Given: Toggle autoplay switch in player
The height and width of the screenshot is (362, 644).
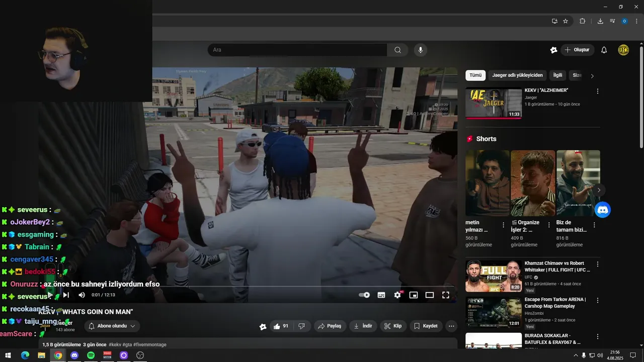Looking at the screenshot, I should tap(364, 295).
